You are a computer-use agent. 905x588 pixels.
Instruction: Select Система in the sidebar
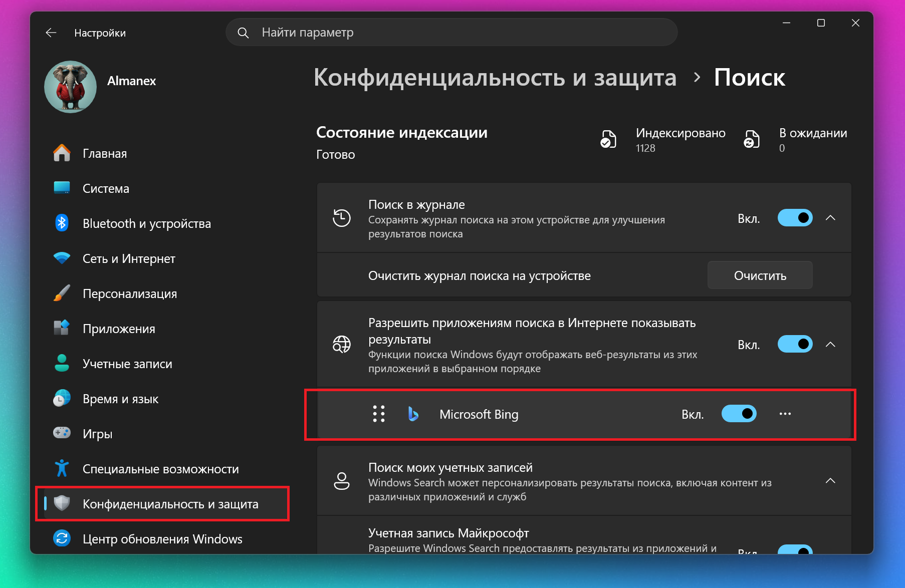(x=162, y=188)
